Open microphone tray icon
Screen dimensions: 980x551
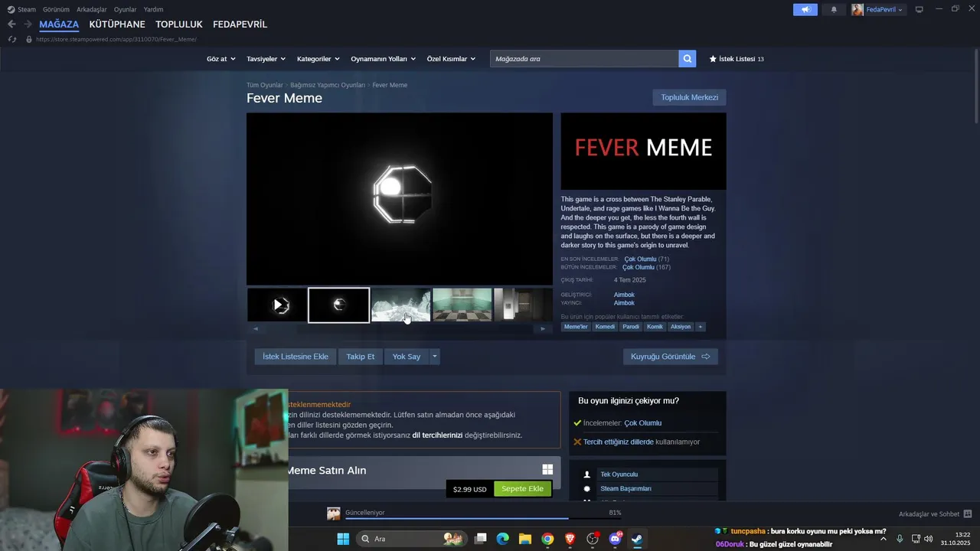pos(900,539)
